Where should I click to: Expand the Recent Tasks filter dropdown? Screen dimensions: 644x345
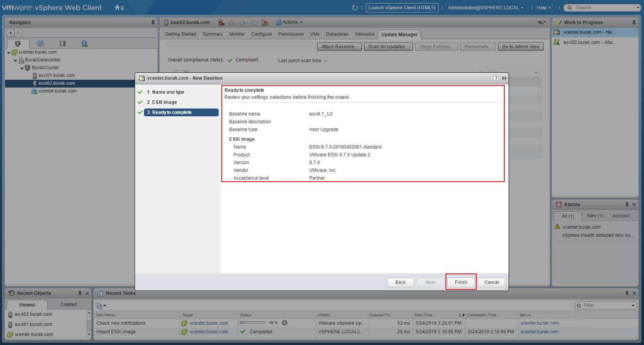(633, 306)
